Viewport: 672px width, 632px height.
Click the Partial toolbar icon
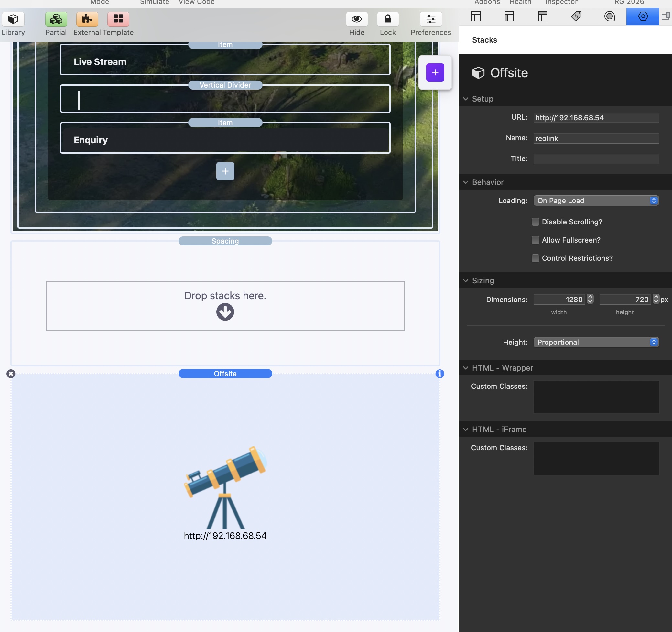56,19
